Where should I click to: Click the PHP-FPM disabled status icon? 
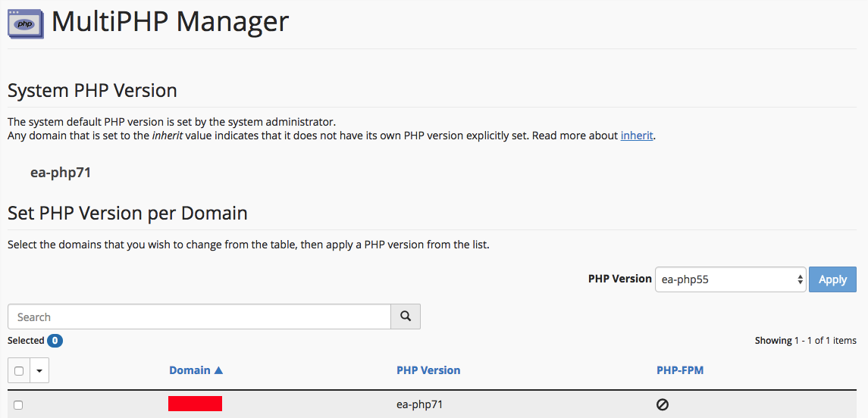(663, 405)
